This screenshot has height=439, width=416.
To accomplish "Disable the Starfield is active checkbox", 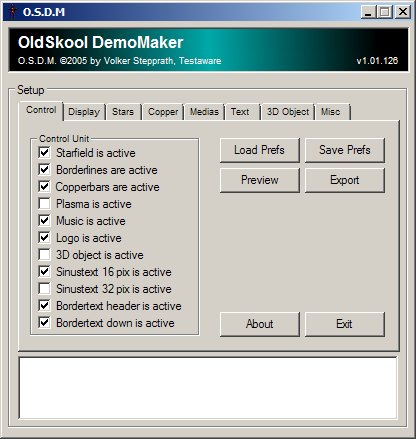I will click(44, 153).
